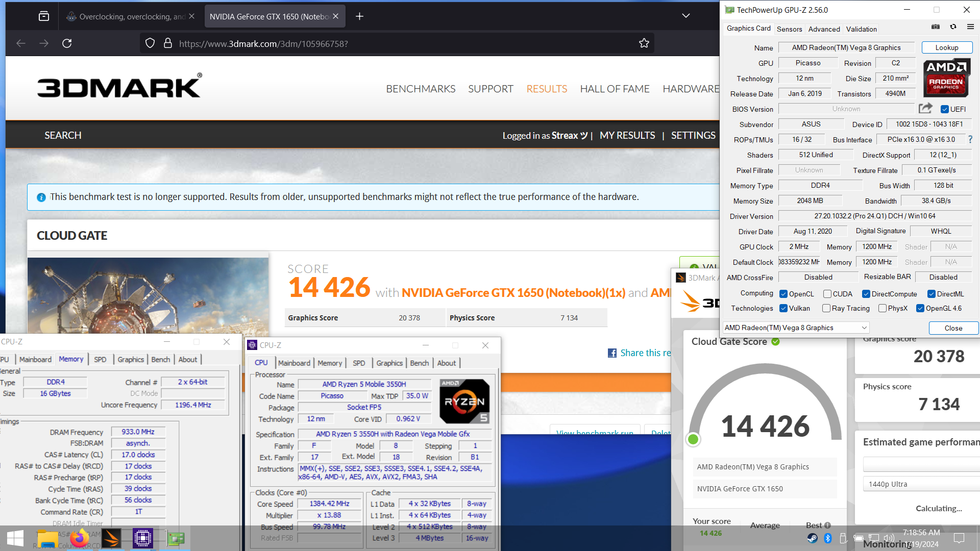Click the Lookup button in GPU-Z
Viewport: 980px width, 551px height.
tap(947, 47)
